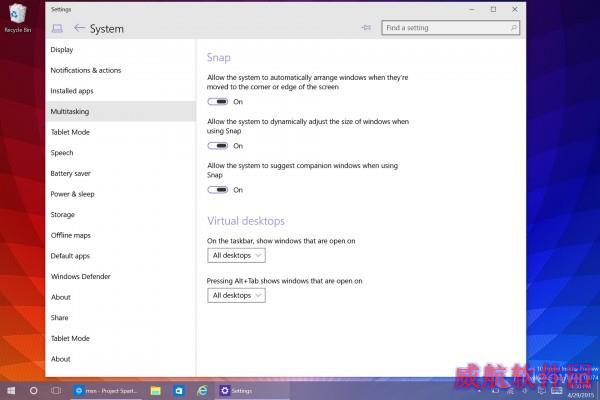The image size is (600, 400).
Task: Select Windows Defender in sidebar
Action: point(121,276)
